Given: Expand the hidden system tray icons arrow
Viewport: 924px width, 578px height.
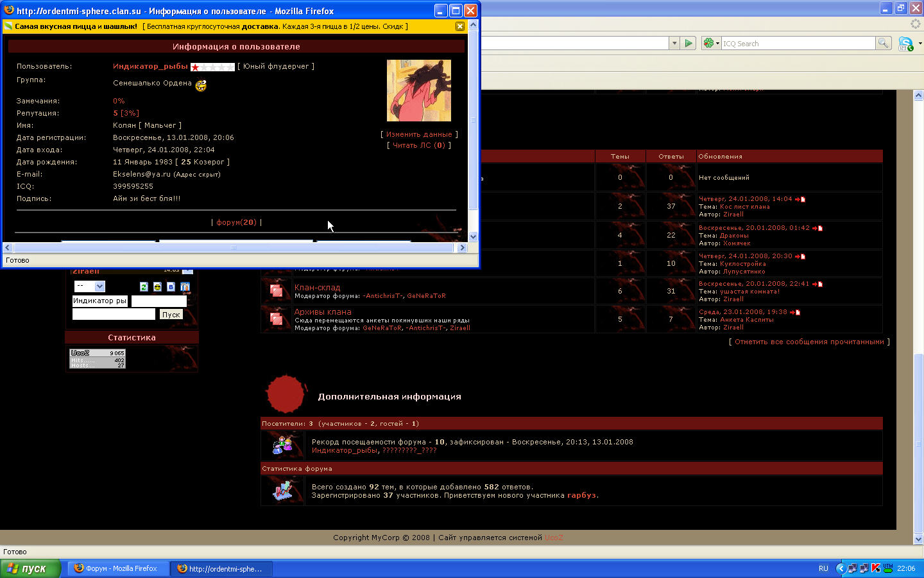Looking at the screenshot, I should [x=841, y=568].
